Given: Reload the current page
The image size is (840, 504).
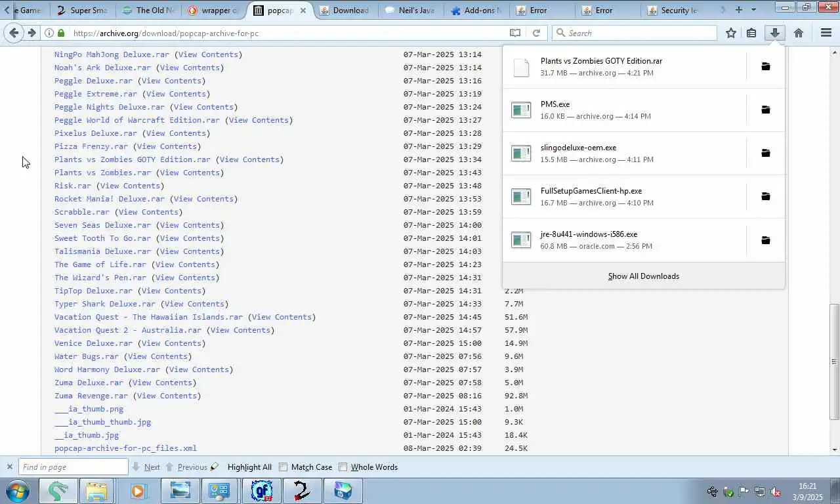Looking at the screenshot, I should tap(536, 33).
